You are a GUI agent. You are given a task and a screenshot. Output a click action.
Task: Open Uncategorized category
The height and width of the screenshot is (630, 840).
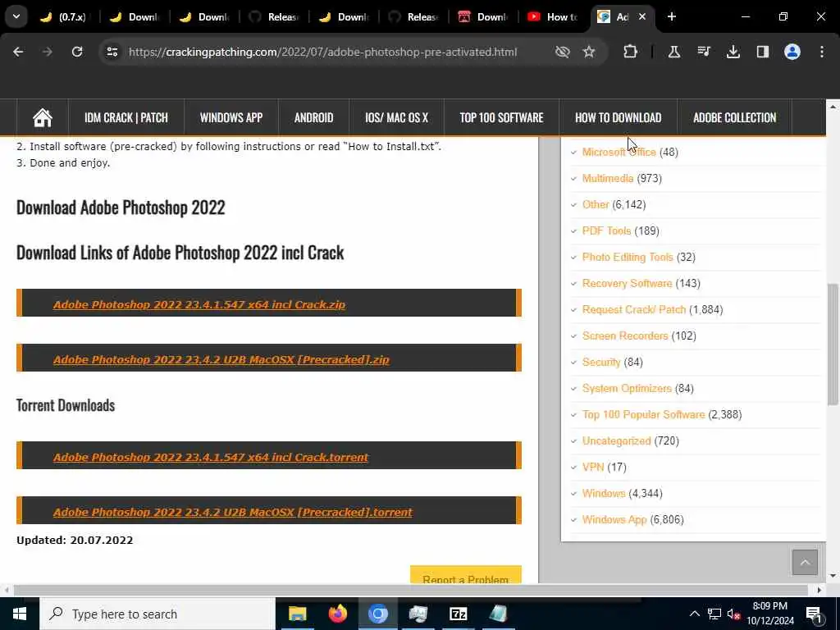point(617,441)
